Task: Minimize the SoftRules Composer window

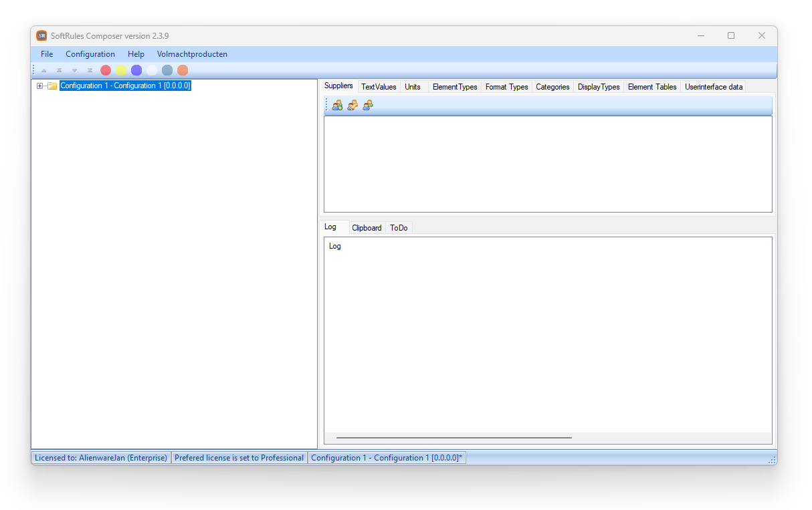Action: (x=700, y=35)
